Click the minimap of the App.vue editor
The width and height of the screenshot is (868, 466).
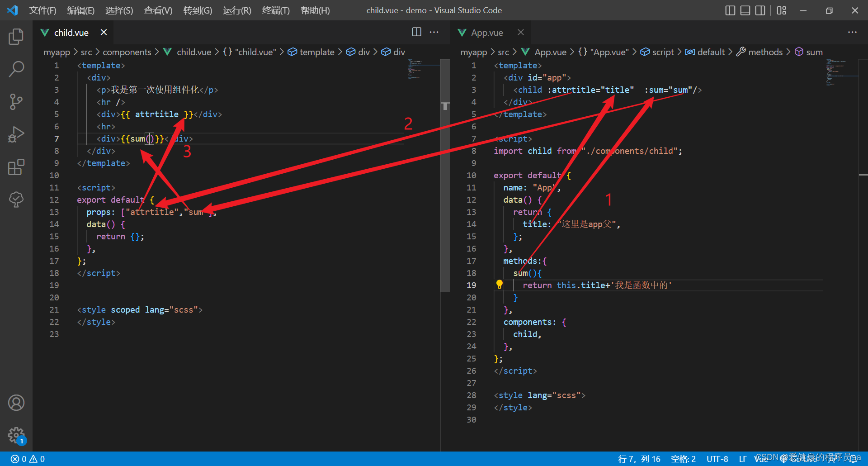(841, 72)
